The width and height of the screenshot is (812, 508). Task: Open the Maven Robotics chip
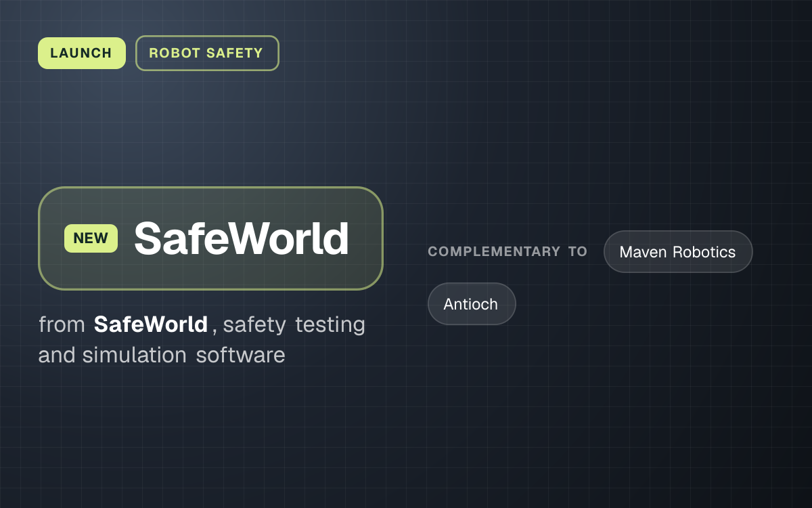pos(678,252)
